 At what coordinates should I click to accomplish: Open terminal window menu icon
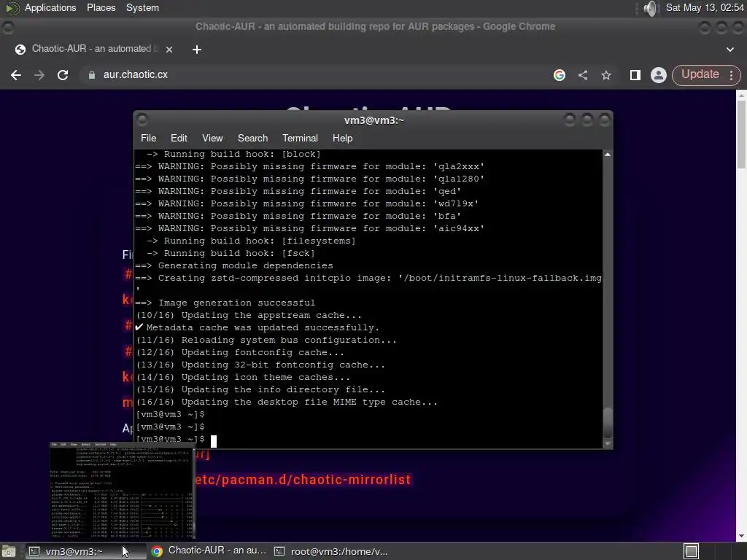[x=142, y=120]
